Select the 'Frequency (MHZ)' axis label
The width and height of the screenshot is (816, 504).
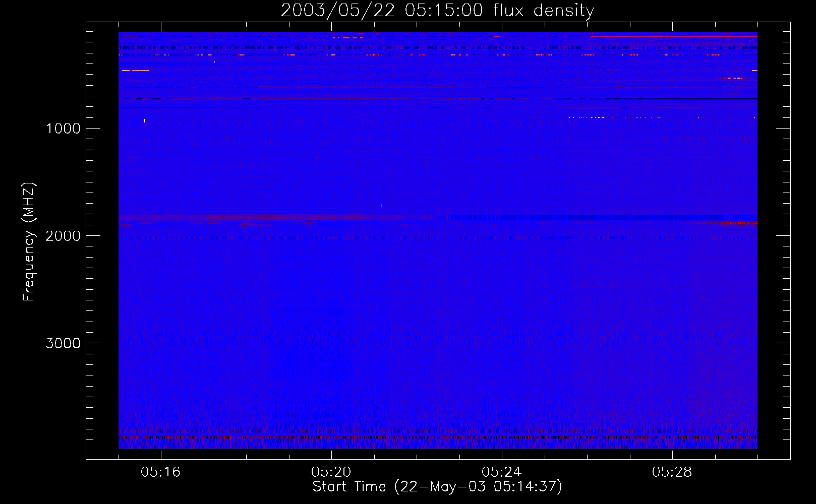[29, 242]
